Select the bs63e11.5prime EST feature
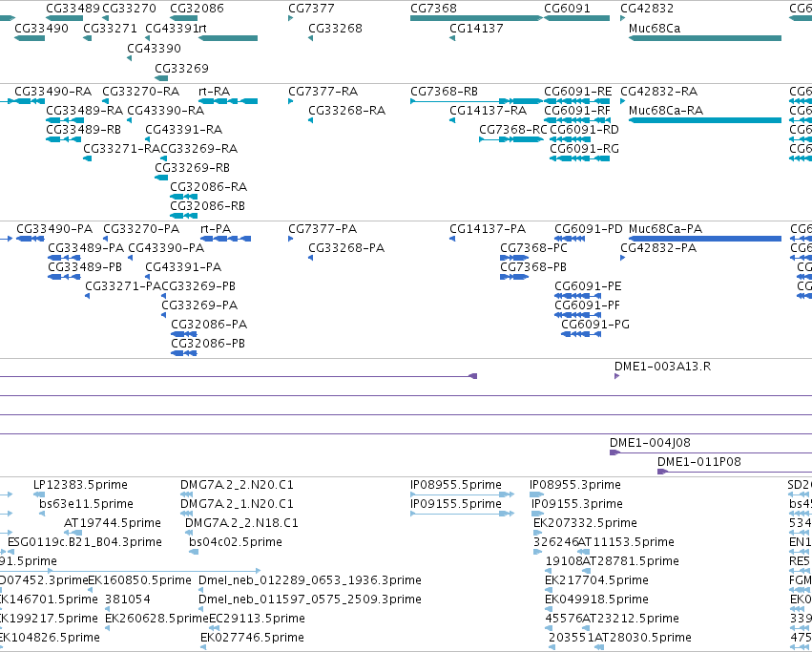 [x=42, y=514]
